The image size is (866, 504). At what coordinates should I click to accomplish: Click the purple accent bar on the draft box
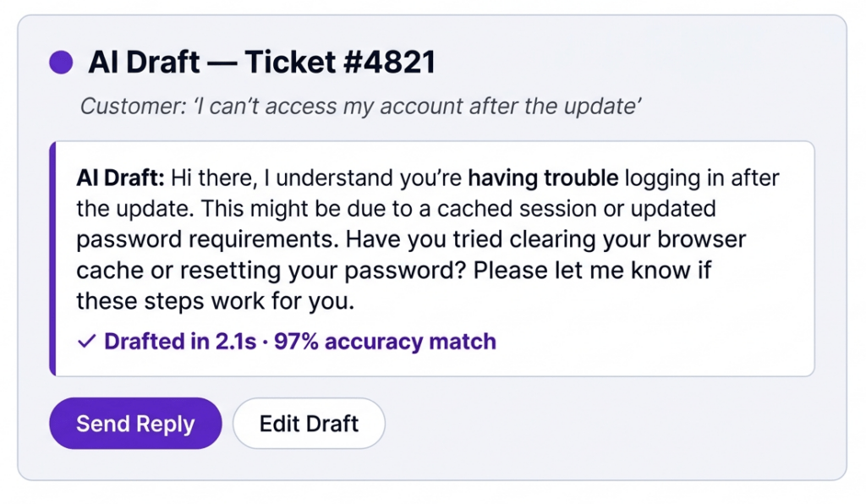[x=52, y=258]
